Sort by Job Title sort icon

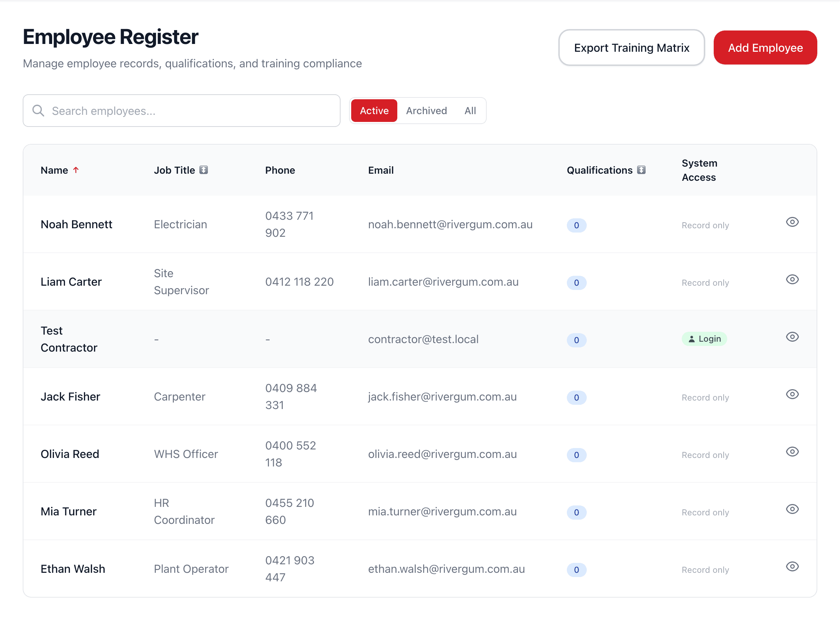204,170
